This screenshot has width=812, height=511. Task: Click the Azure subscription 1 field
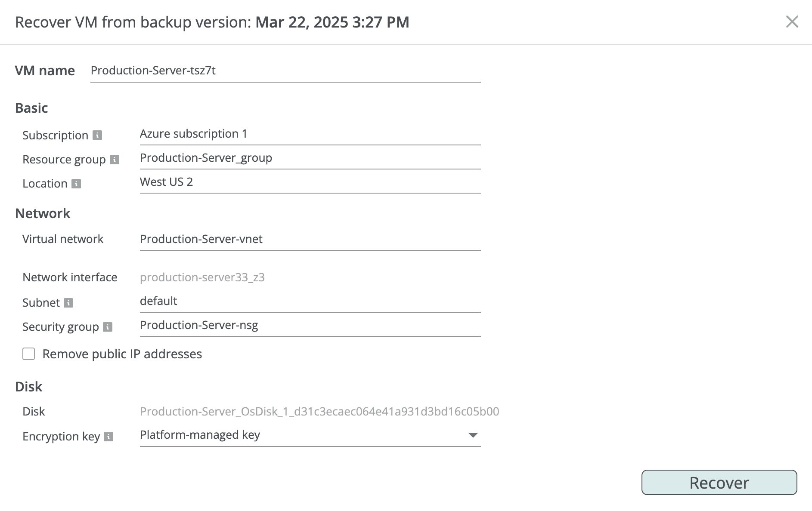click(310, 134)
